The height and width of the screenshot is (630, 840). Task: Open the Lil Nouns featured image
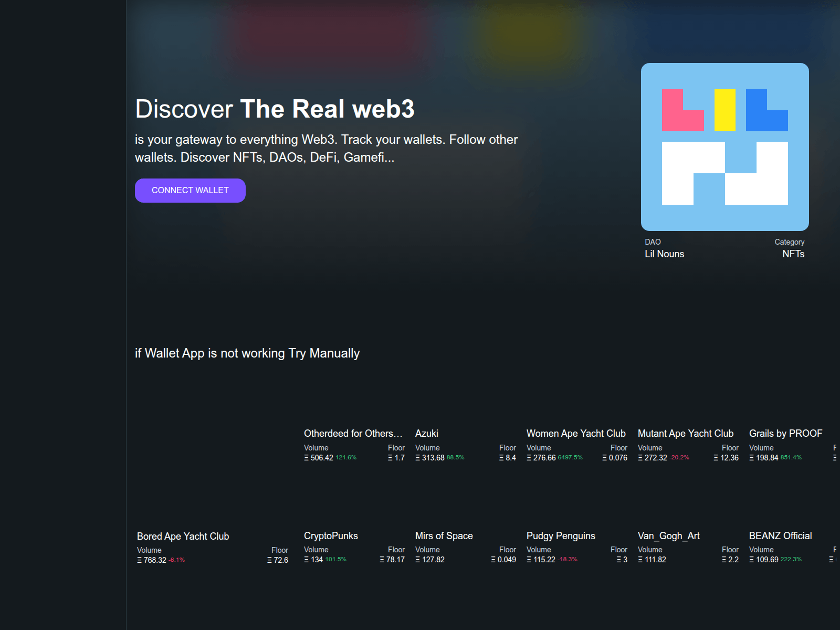pos(724,147)
